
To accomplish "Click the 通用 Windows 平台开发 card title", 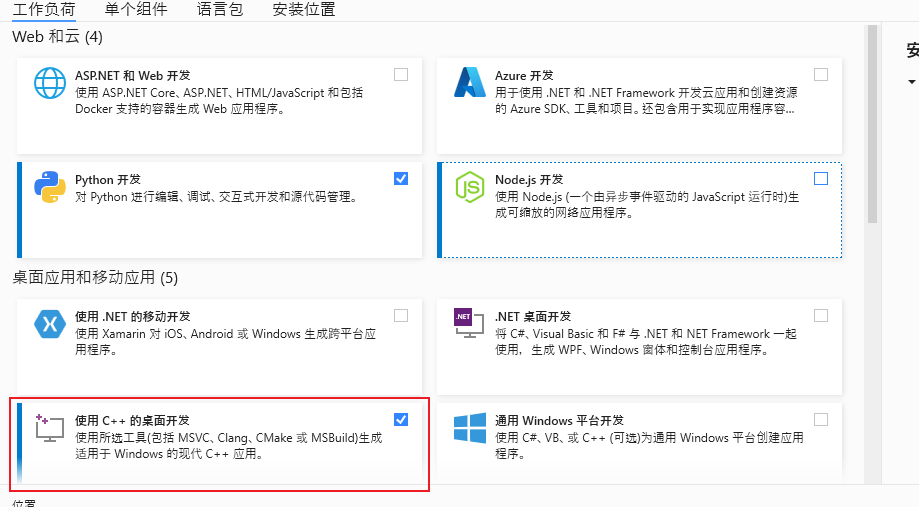I will 546,420.
